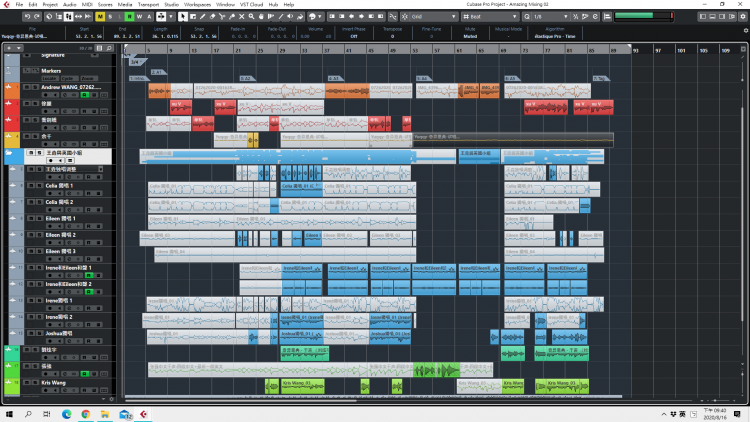Toggle global Read automation R button
This screenshot has height=422, width=750.
(x=130, y=17)
